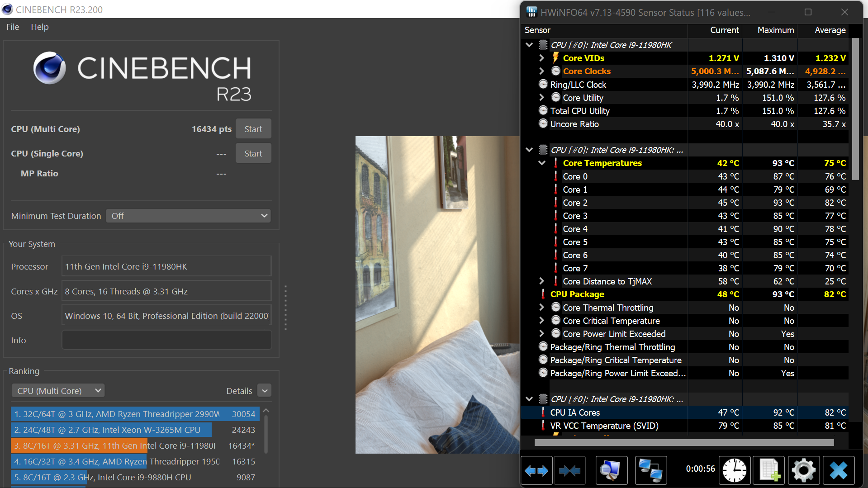Collapse the third CPU group with CPU IA Cores
The height and width of the screenshot is (488, 868).
[529, 399]
